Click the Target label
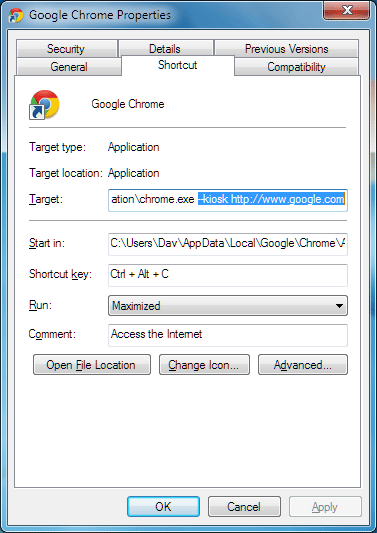This screenshot has width=377, height=533. point(46,199)
